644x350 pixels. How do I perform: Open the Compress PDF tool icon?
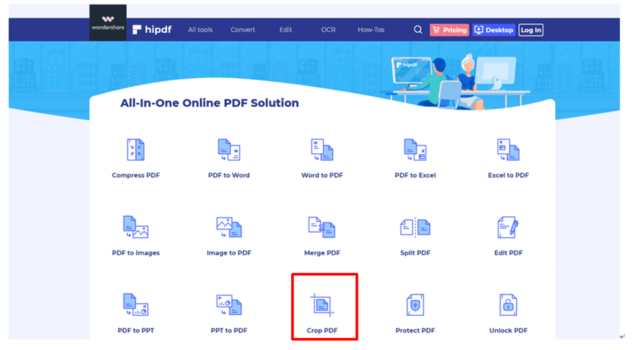point(136,150)
